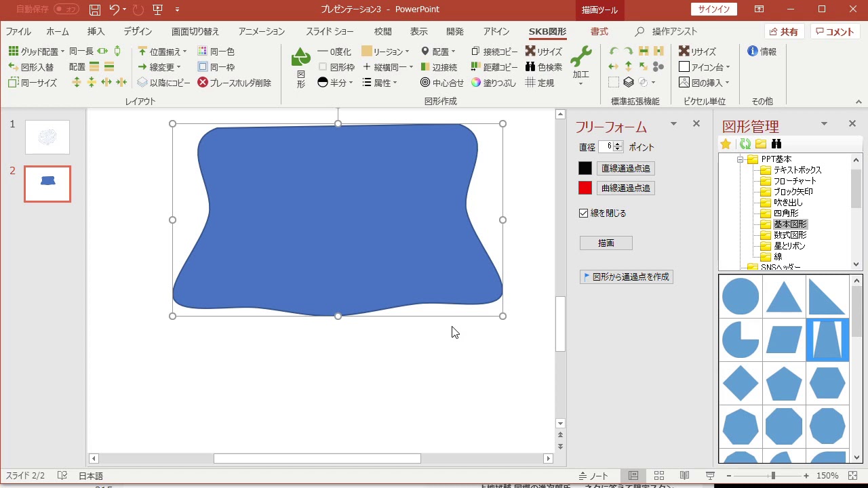Click the 距離コピー distance copy tool
This screenshot has height=488, width=868.
[x=494, y=67]
